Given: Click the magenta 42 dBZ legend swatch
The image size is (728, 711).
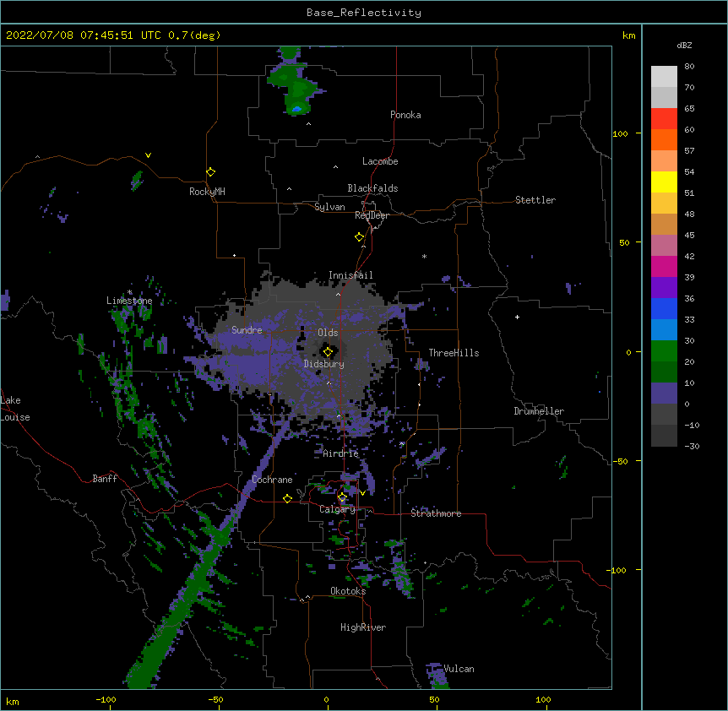Looking at the screenshot, I should pyautogui.click(x=664, y=266).
